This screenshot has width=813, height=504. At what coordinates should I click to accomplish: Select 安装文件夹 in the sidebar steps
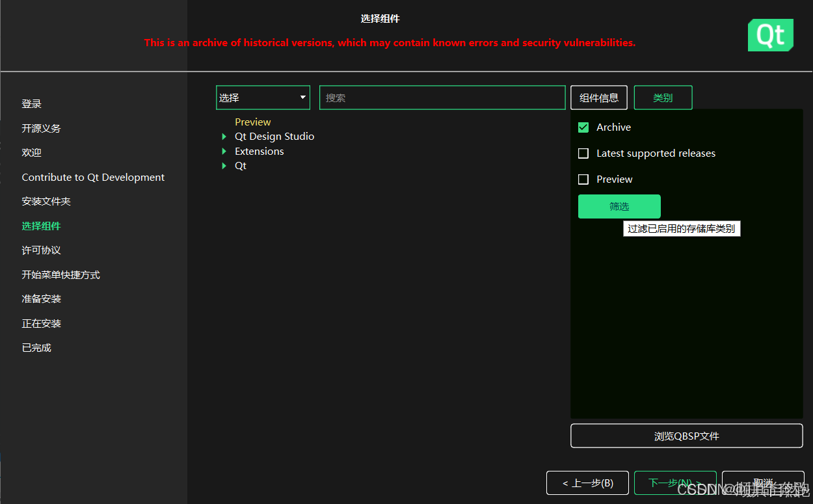click(x=46, y=201)
